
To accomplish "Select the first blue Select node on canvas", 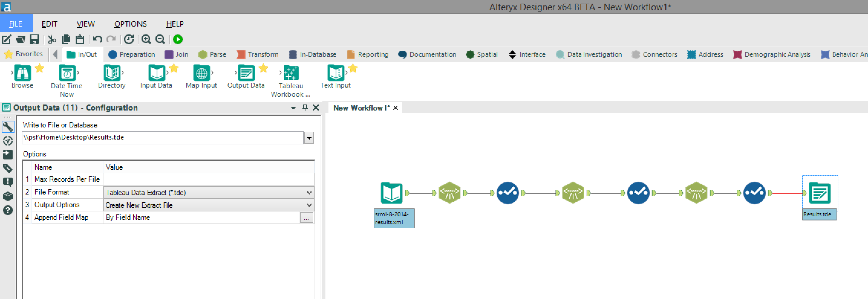I will (507, 193).
